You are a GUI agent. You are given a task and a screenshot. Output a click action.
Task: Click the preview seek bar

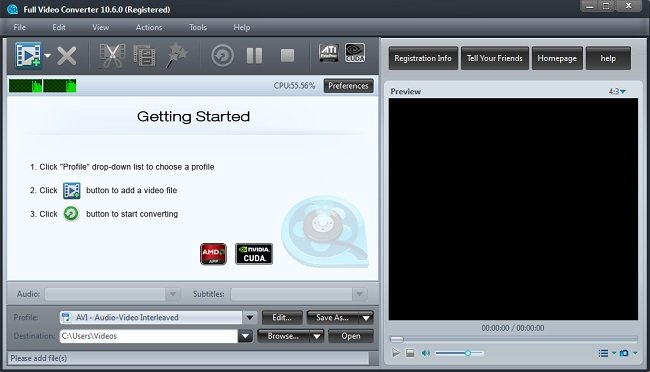(513, 339)
